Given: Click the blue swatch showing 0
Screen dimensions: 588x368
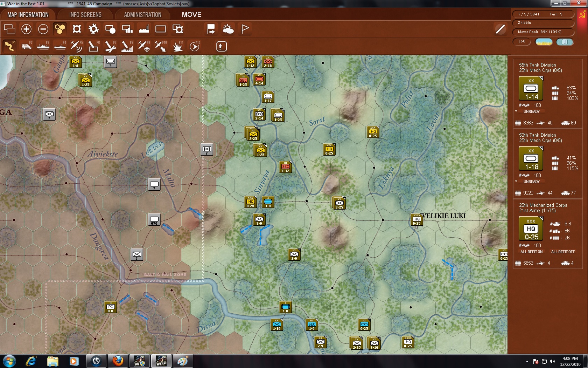Looking at the screenshot, I should click(565, 42).
